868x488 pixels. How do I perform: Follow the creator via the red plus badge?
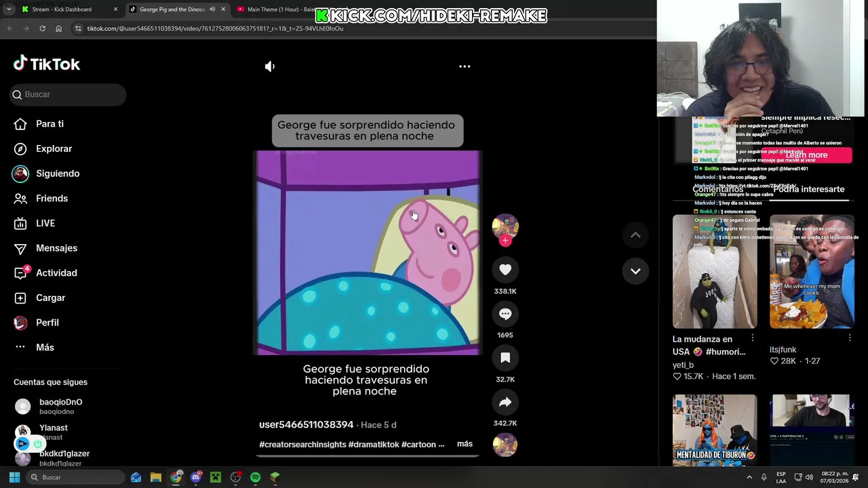[505, 241]
